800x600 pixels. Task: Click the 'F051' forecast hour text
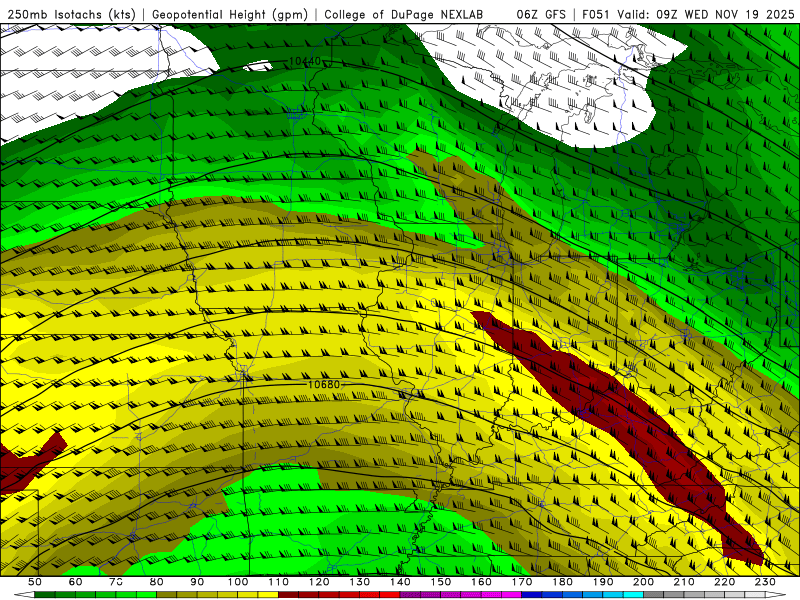pyautogui.click(x=596, y=14)
